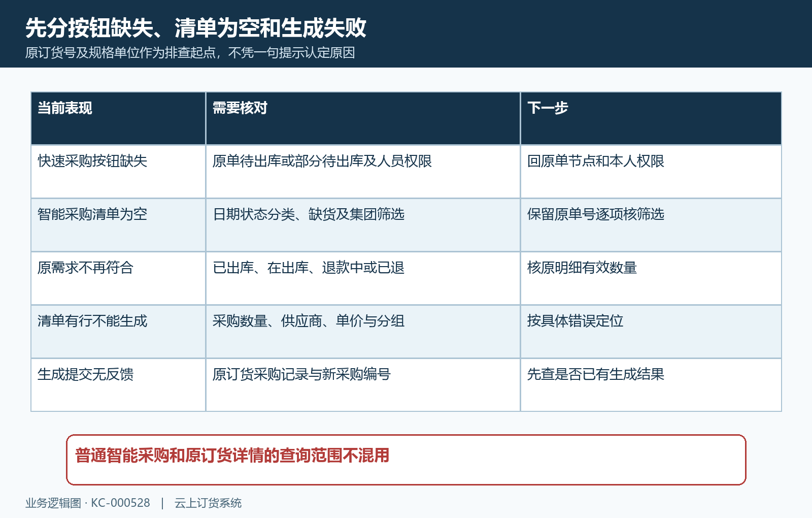This screenshot has width=812, height=518.
Task: Click the subtitle starting with 原订货号及规格单位
Action: tap(190, 53)
